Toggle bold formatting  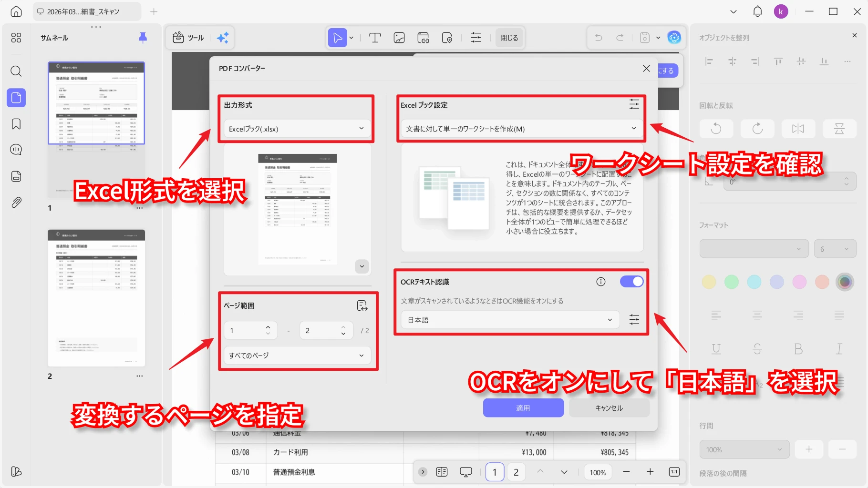798,349
